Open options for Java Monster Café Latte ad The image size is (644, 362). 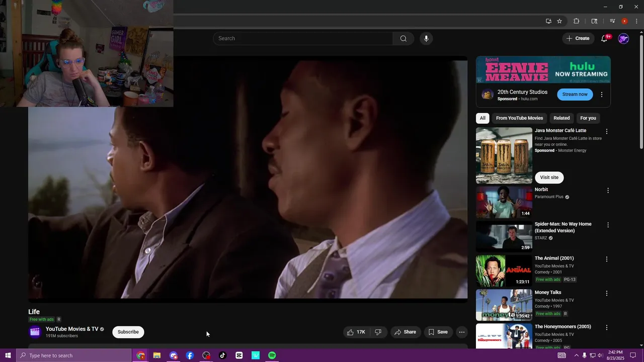click(x=607, y=131)
